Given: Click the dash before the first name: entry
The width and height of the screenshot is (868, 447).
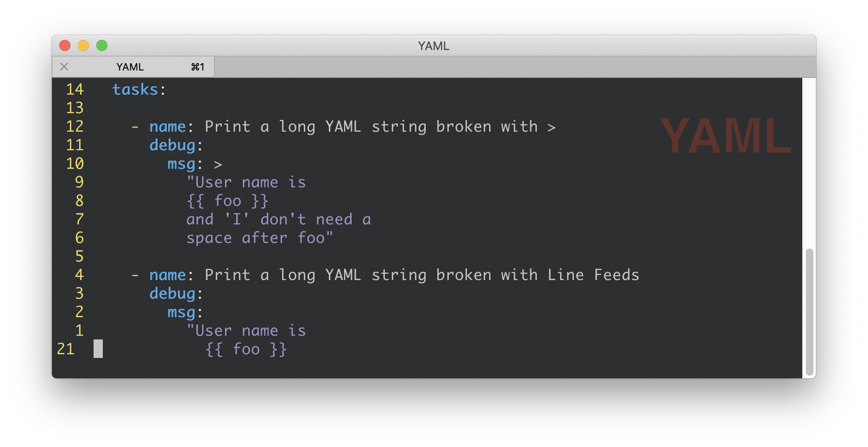Looking at the screenshot, I should pos(134,126).
